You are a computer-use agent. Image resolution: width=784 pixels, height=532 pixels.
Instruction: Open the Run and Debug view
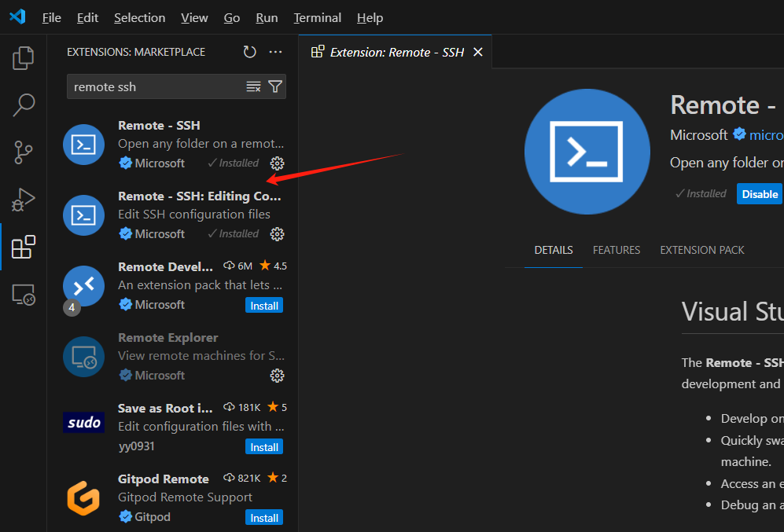(24, 200)
